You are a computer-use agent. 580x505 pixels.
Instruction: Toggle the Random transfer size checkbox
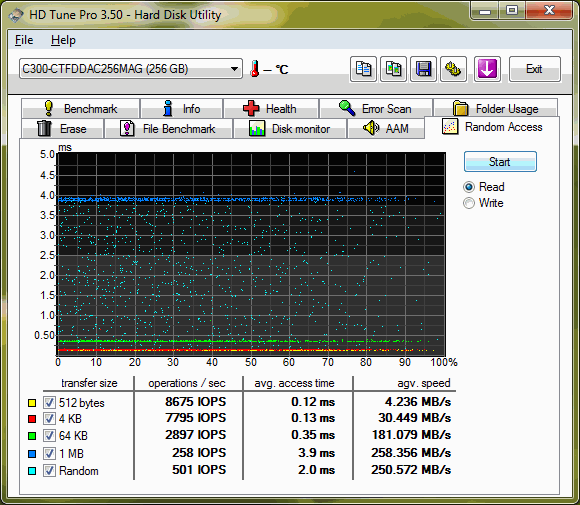pos(49,471)
